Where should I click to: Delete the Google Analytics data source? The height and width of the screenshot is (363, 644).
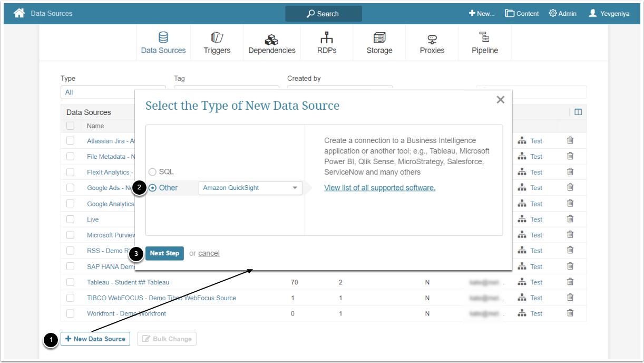click(x=570, y=204)
